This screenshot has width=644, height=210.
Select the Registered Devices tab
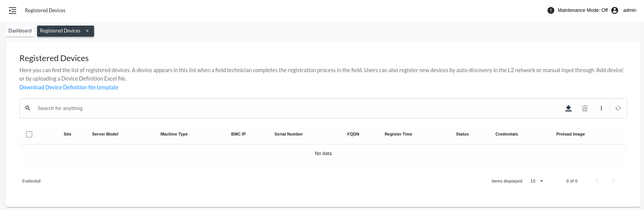pos(60,31)
